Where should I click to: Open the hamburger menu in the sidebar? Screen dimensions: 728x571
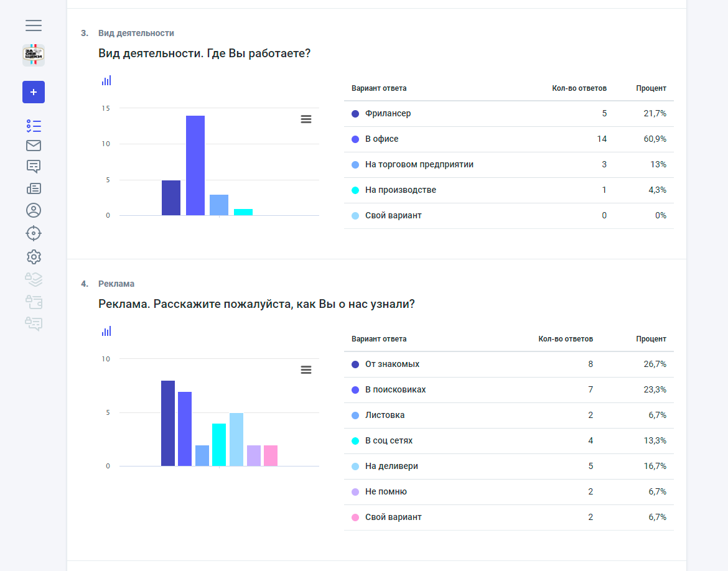34,26
